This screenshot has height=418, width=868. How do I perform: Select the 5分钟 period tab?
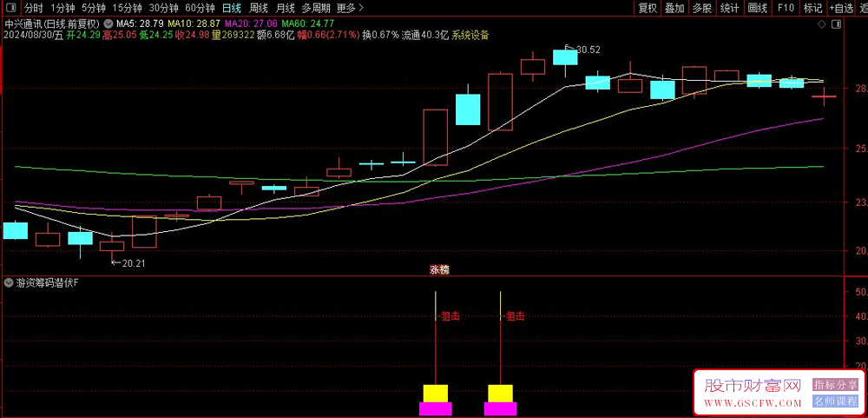coord(93,8)
